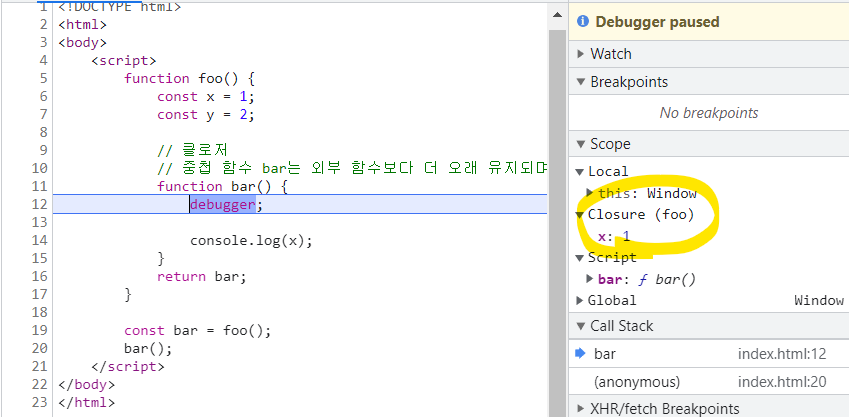Click the function bar() declaration
Image resolution: width=849 pixels, height=417 pixels.
[222, 186]
